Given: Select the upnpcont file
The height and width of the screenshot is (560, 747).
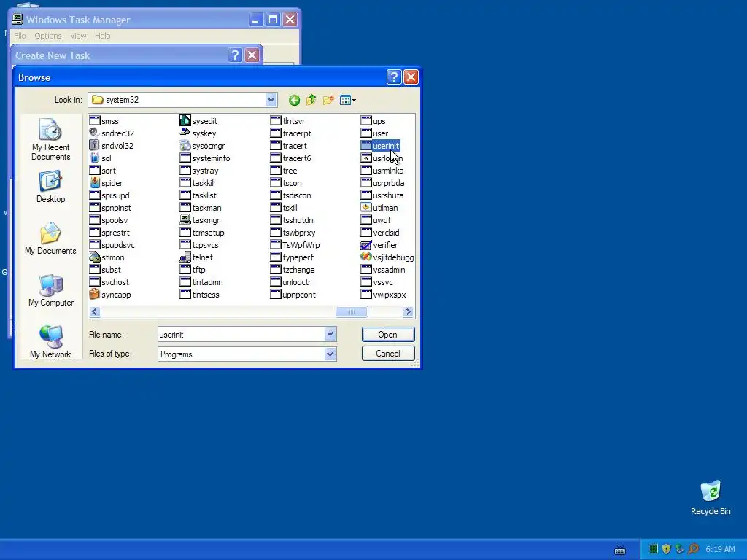Looking at the screenshot, I should point(293,295).
